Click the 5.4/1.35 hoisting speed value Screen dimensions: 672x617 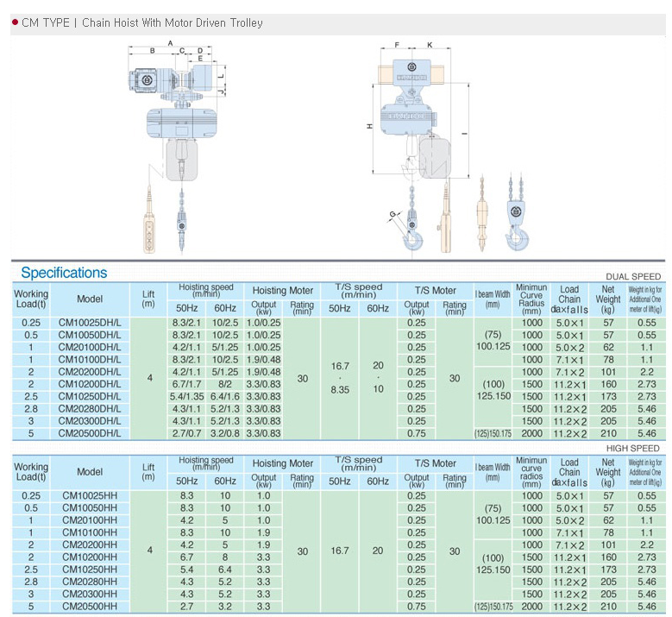(186, 397)
